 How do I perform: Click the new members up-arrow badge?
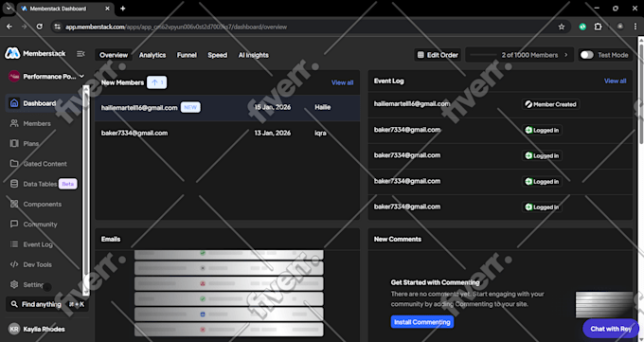point(157,82)
